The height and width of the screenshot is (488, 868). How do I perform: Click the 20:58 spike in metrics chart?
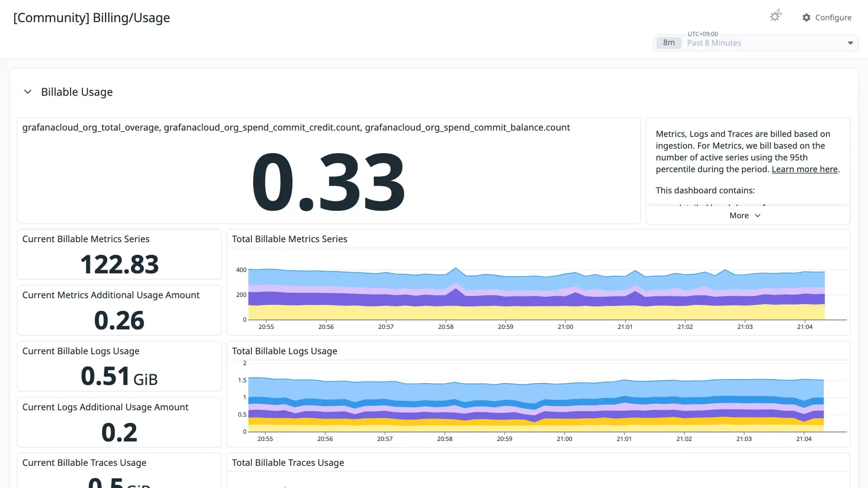pos(455,269)
